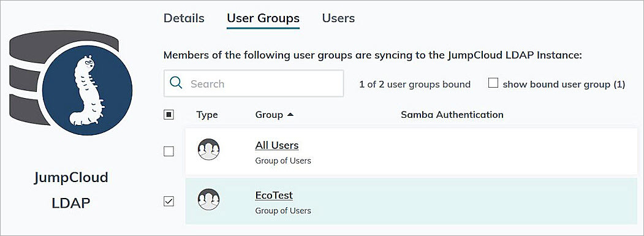This screenshot has height=236, width=644.
Task: Switch to the Details tab
Action: (184, 18)
